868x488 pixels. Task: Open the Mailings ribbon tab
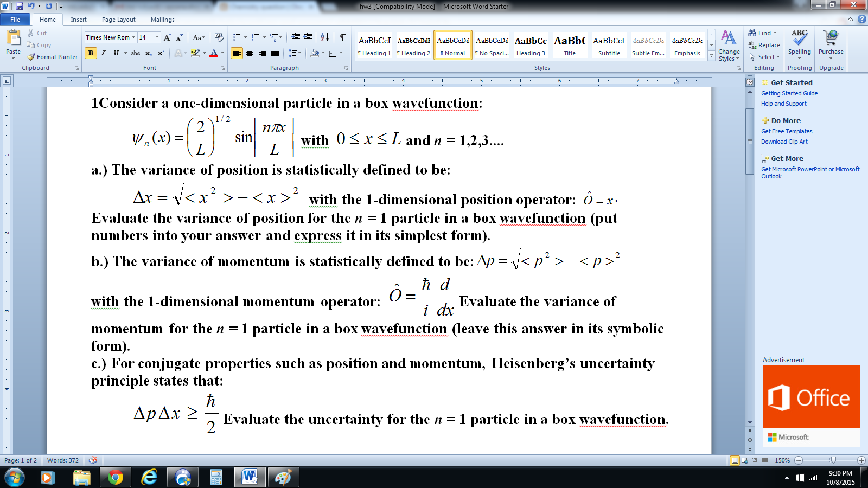[x=162, y=20]
